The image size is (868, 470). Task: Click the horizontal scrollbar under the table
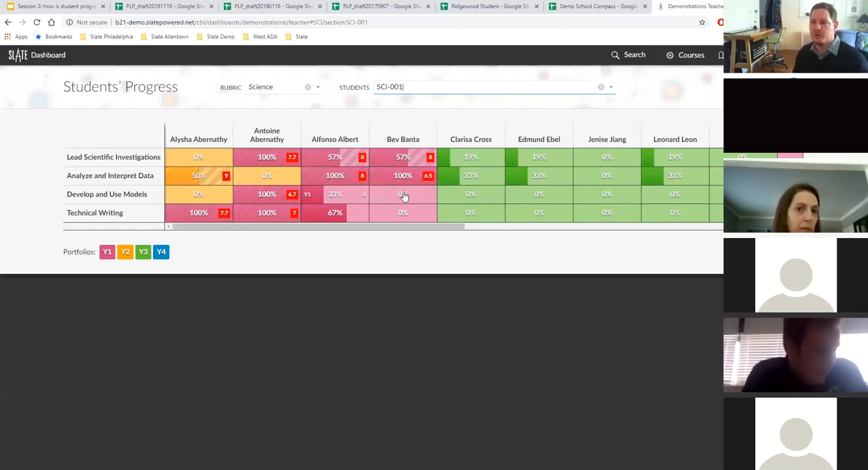coord(318,226)
